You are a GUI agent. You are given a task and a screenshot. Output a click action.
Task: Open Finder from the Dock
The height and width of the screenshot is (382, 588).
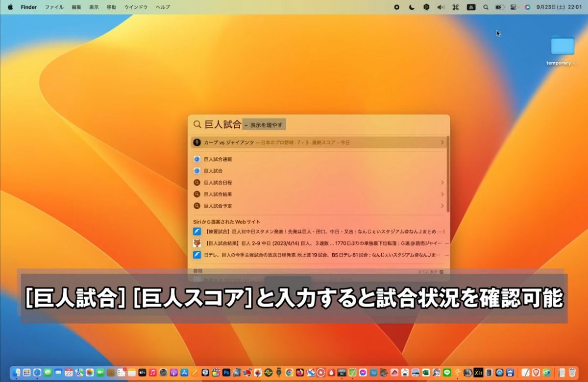[16, 373]
